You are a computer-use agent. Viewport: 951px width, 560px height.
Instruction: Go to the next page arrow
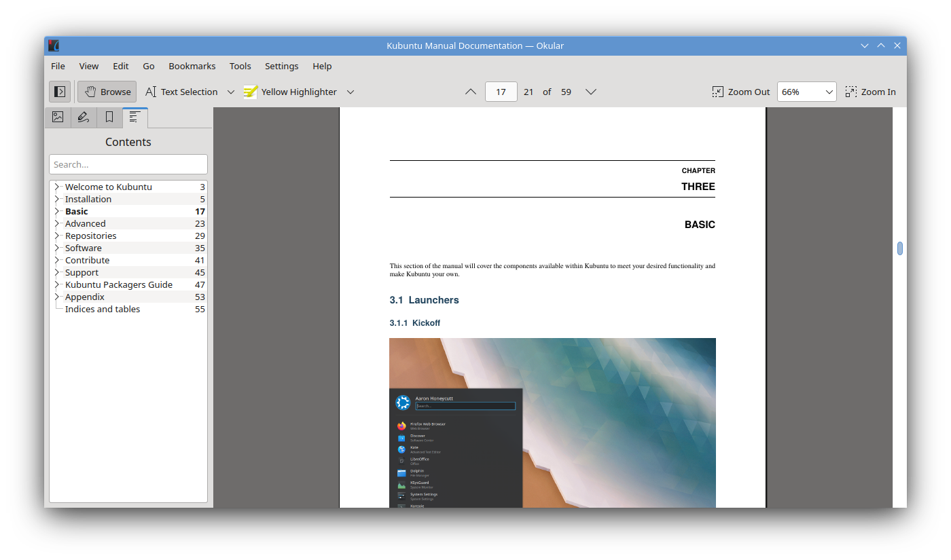tap(591, 92)
